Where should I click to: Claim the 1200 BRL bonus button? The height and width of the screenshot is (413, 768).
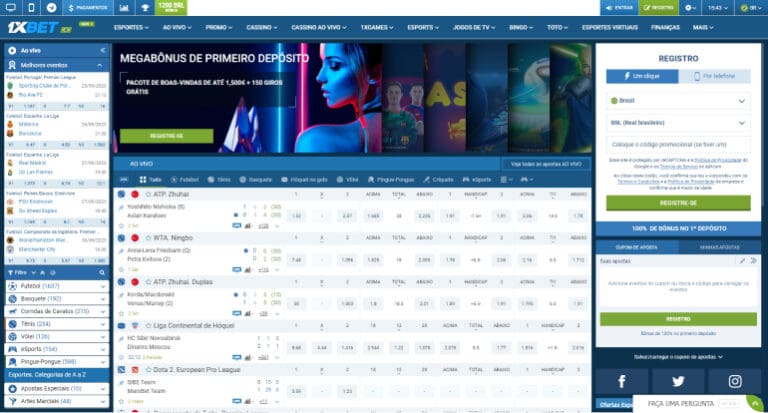click(x=171, y=7)
